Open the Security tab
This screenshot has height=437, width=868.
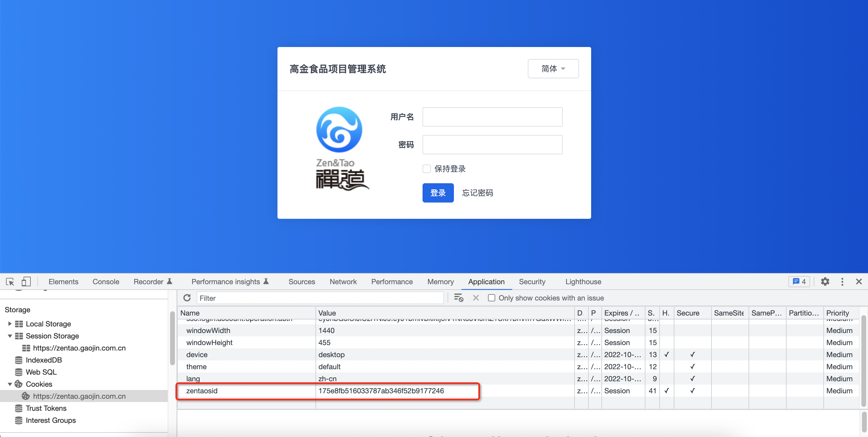[x=532, y=281]
